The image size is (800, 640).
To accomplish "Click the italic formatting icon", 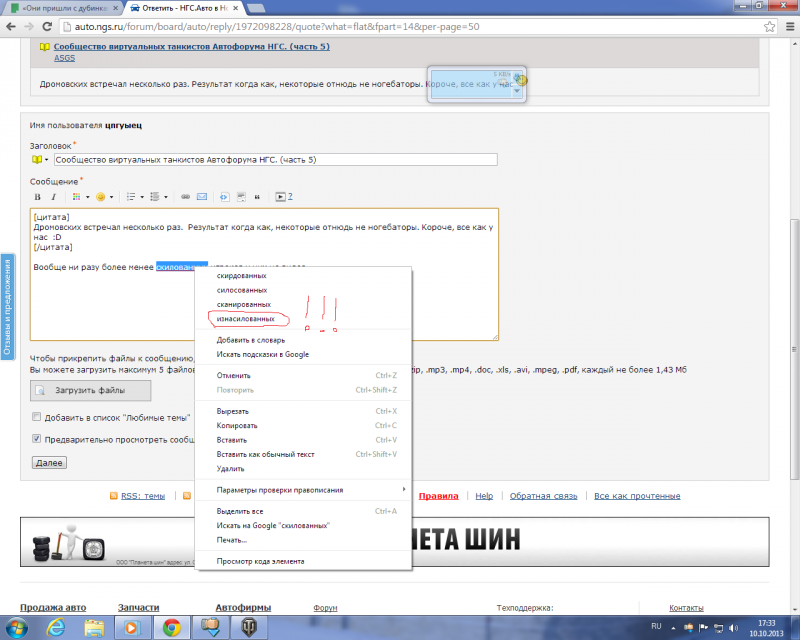I will click(53, 197).
